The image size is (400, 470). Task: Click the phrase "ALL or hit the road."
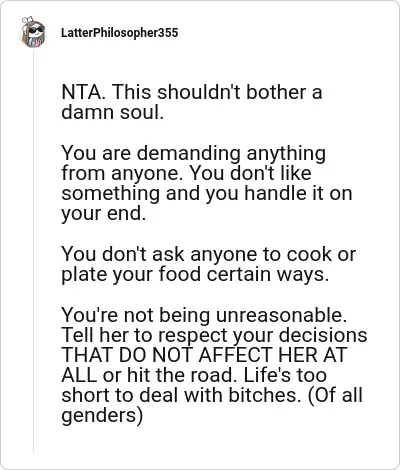pos(148,375)
